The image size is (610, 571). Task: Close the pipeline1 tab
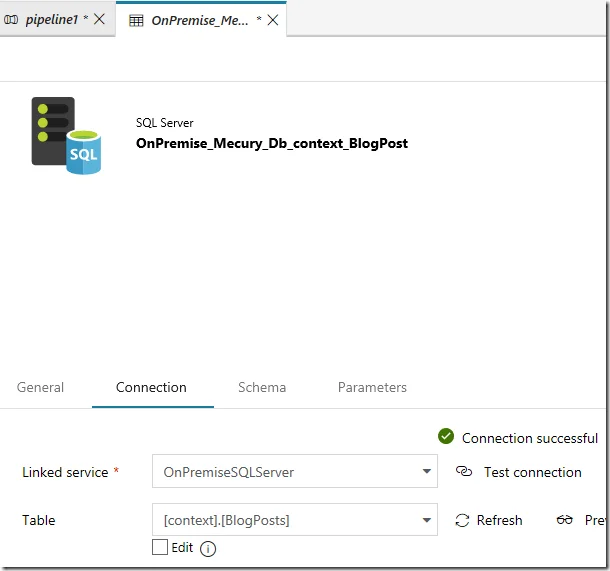tap(99, 19)
